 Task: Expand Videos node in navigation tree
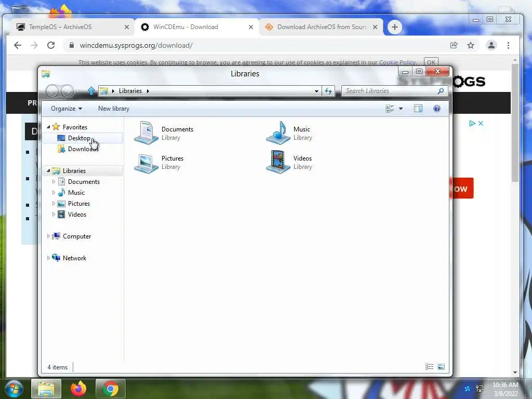(x=54, y=214)
